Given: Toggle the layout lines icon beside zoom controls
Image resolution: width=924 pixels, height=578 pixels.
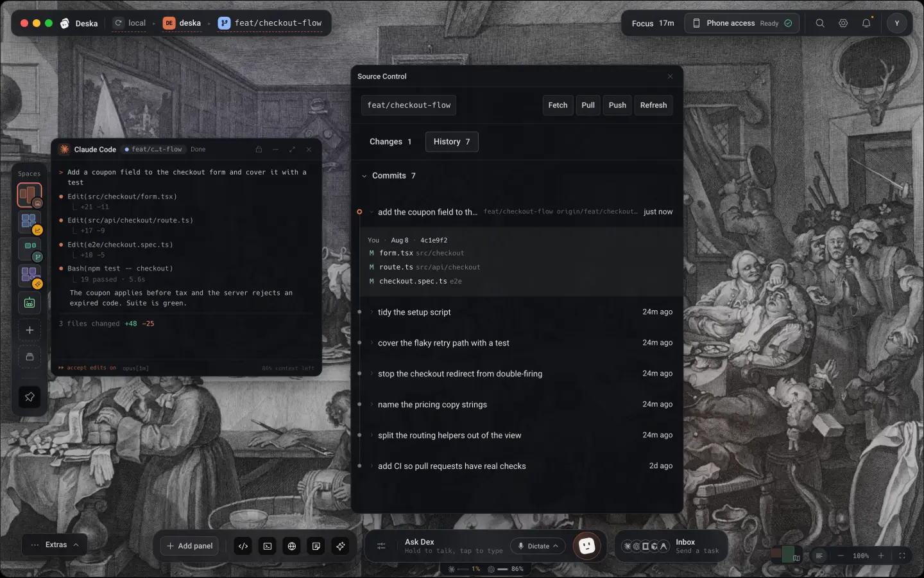Looking at the screenshot, I should tap(819, 556).
